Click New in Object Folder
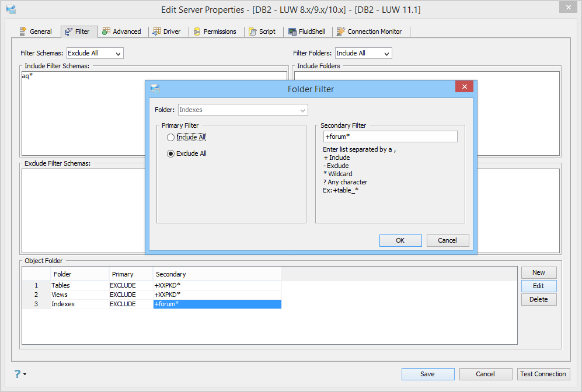The width and height of the screenshot is (582, 392). coord(539,272)
